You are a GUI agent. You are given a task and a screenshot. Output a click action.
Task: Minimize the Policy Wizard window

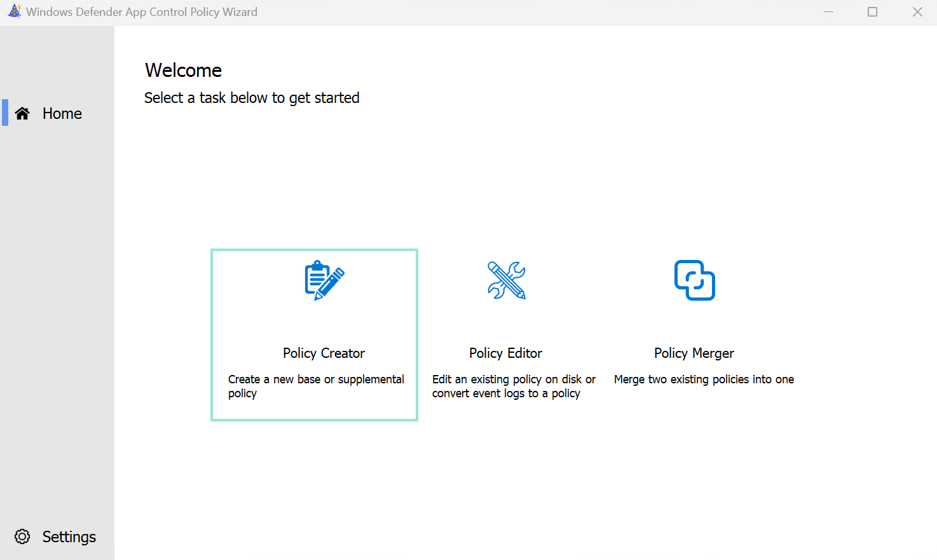(x=828, y=12)
